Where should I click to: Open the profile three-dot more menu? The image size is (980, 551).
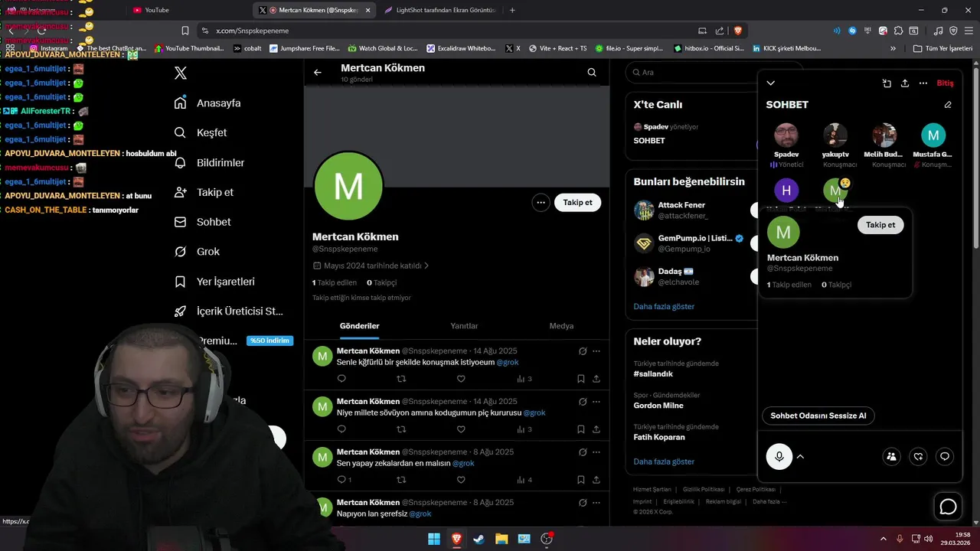[541, 203]
